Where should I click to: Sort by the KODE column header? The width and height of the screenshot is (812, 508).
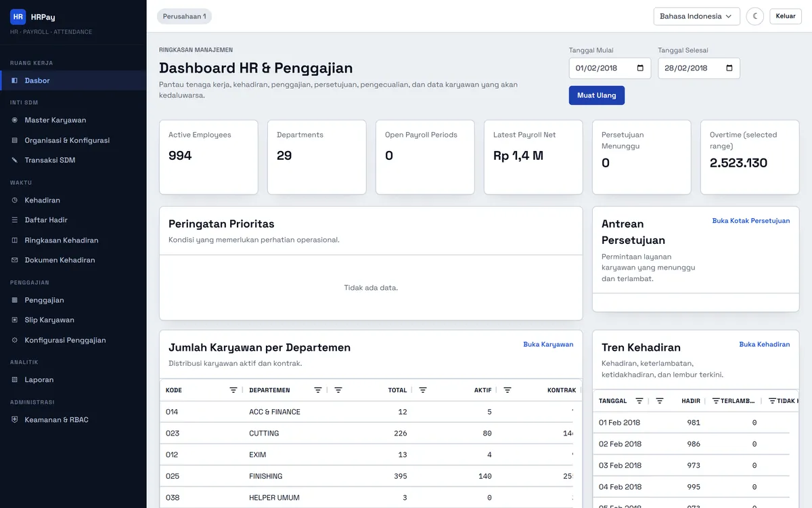[174, 390]
